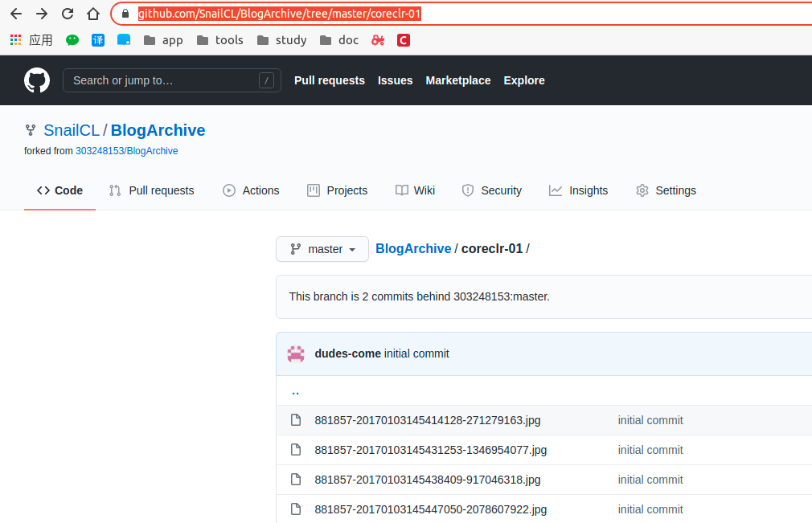
Task: Select the Projects tab
Action: (337, 190)
